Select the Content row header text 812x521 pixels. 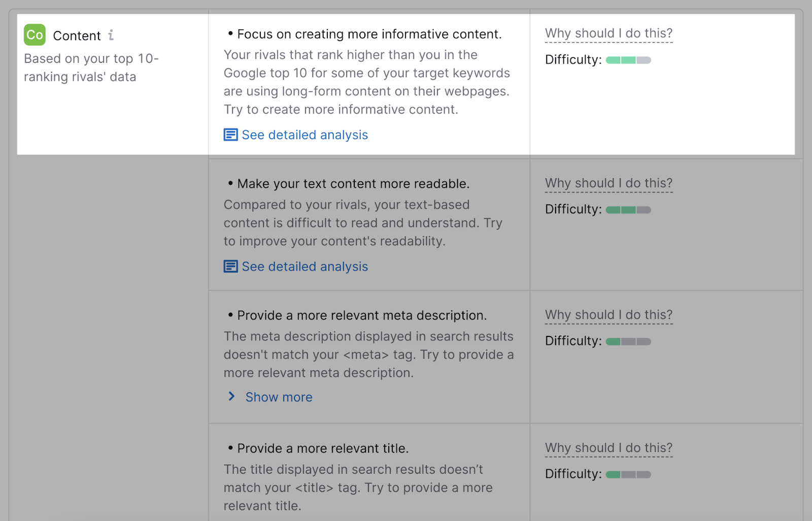coord(77,35)
